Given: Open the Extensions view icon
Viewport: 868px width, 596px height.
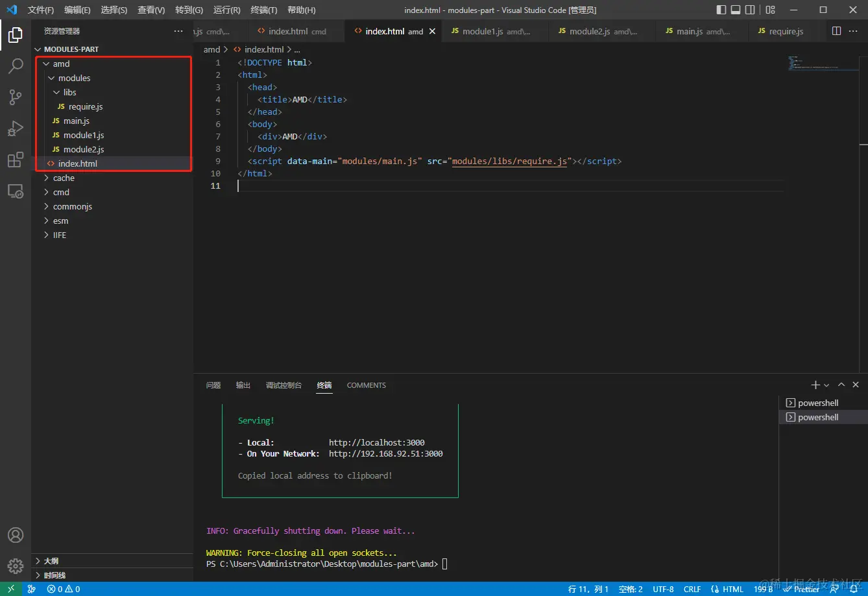Looking at the screenshot, I should click(16, 160).
